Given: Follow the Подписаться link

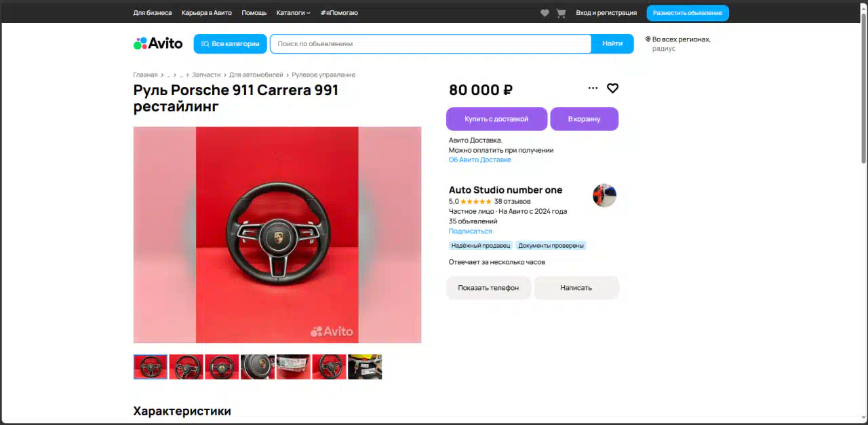Looking at the screenshot, I should pos(470,231).
